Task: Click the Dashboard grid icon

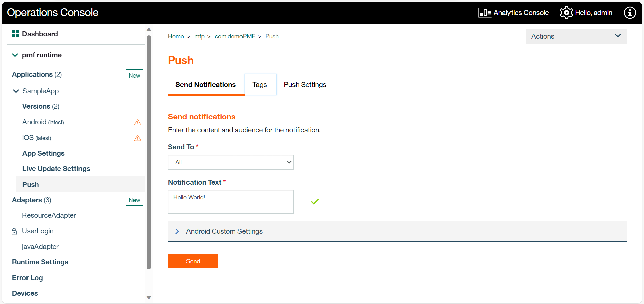Action: click(x=15, y=34)
